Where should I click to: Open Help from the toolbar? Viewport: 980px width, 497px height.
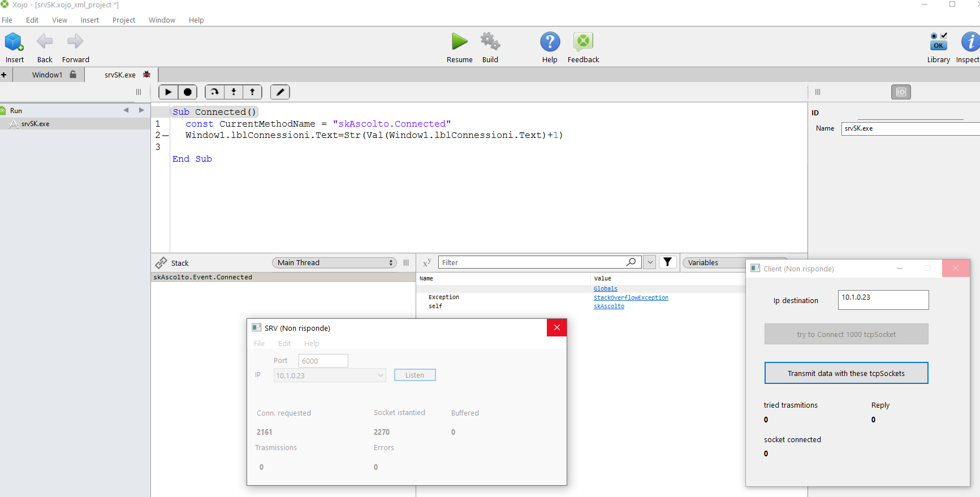550,41
